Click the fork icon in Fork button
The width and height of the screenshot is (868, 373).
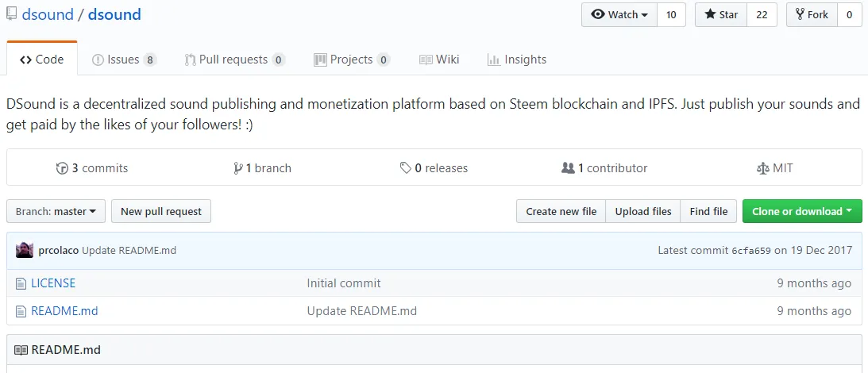pos(800,15)
